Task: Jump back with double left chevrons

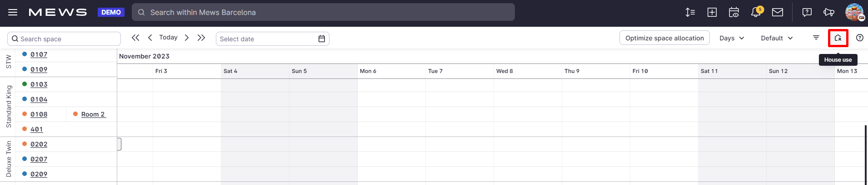Action: [x=135, y=38]
